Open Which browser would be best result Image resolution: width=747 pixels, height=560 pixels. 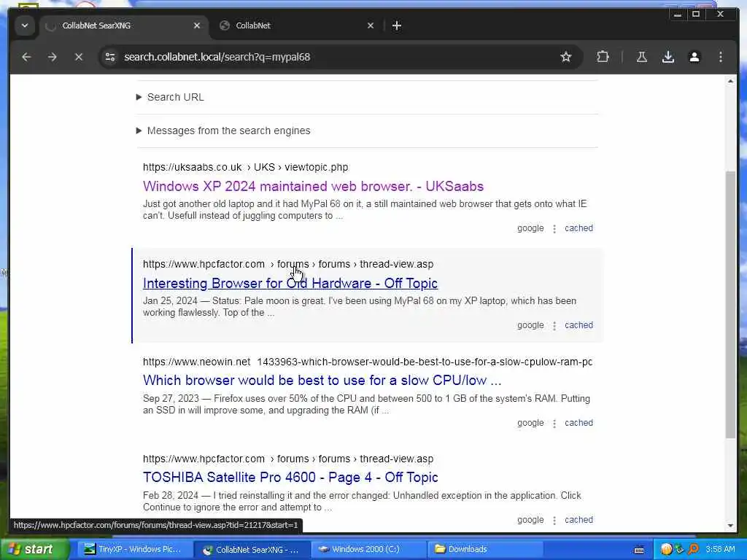[322, 381]
